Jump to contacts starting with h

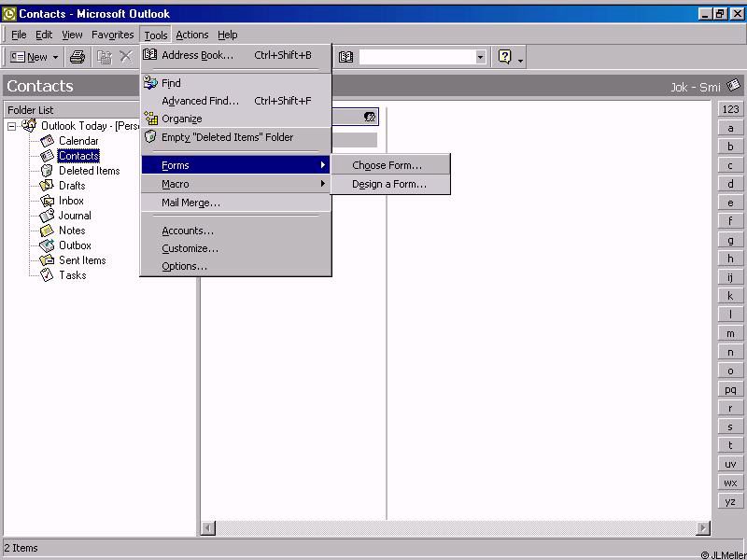point(730,259)
